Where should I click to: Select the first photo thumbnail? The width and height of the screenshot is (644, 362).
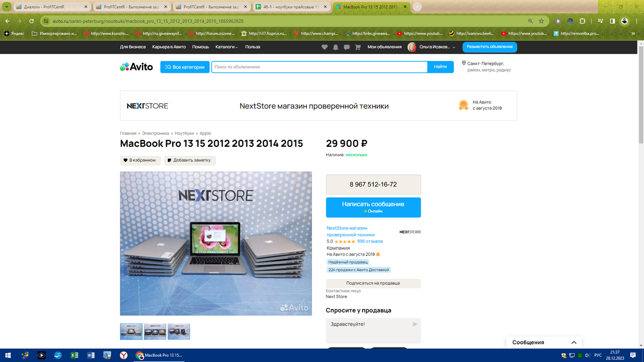[131, 331]
